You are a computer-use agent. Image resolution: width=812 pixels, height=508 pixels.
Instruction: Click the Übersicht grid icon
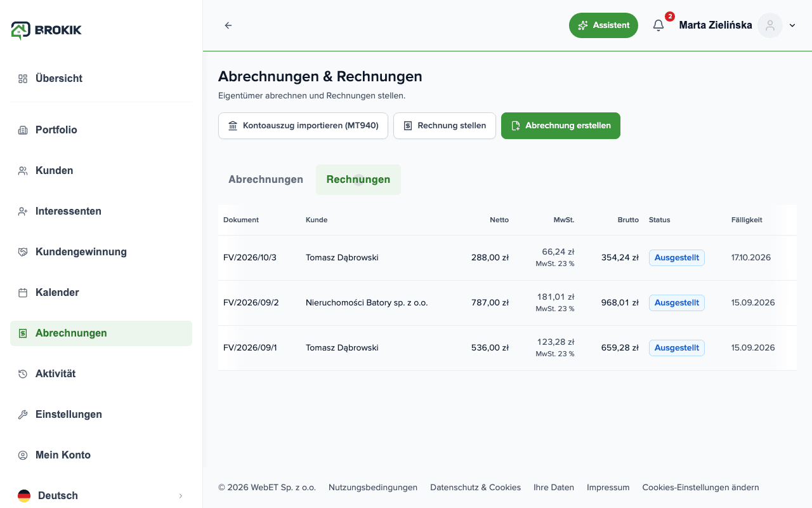[x=23, y=79]
